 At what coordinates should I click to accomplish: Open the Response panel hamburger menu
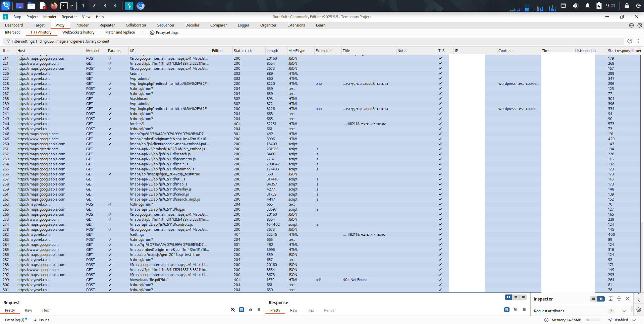524,310
